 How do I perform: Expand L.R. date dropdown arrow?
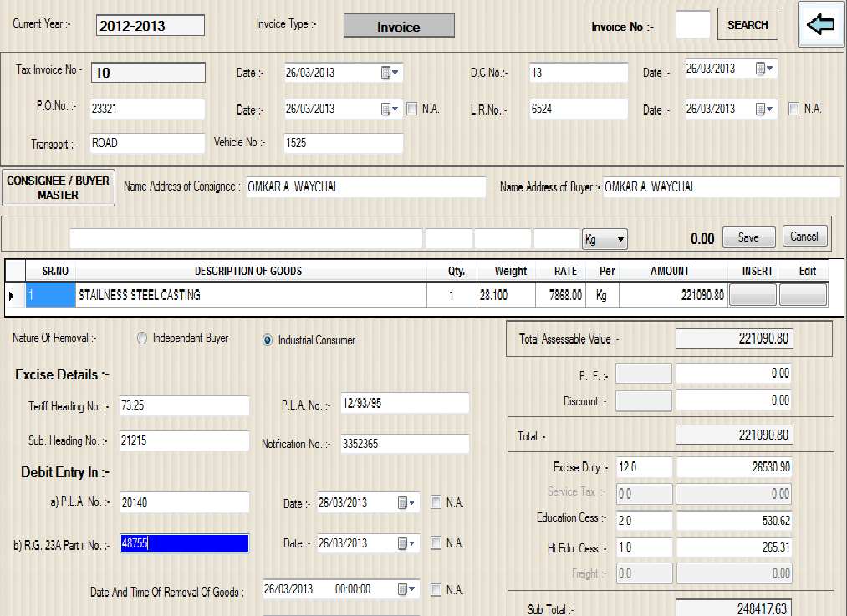[x=770, y=109]
